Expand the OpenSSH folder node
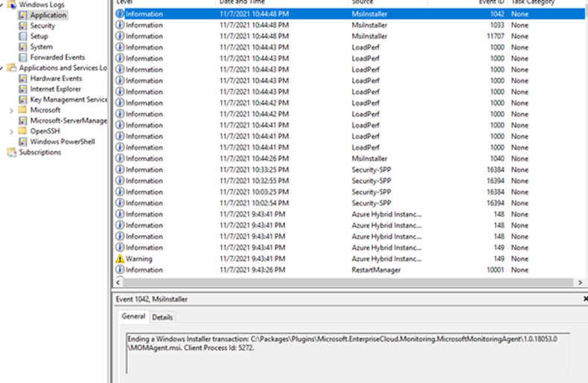588x383 pixels. click(x=10, y=131)
